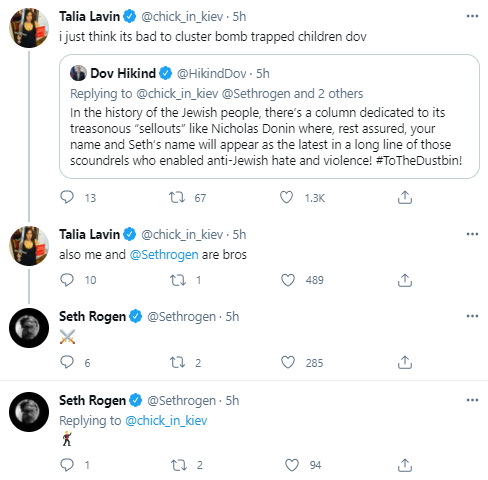Open more options on 'are bros' tweet
Viewport: 488px width, 480px height.
coord(472,234)
